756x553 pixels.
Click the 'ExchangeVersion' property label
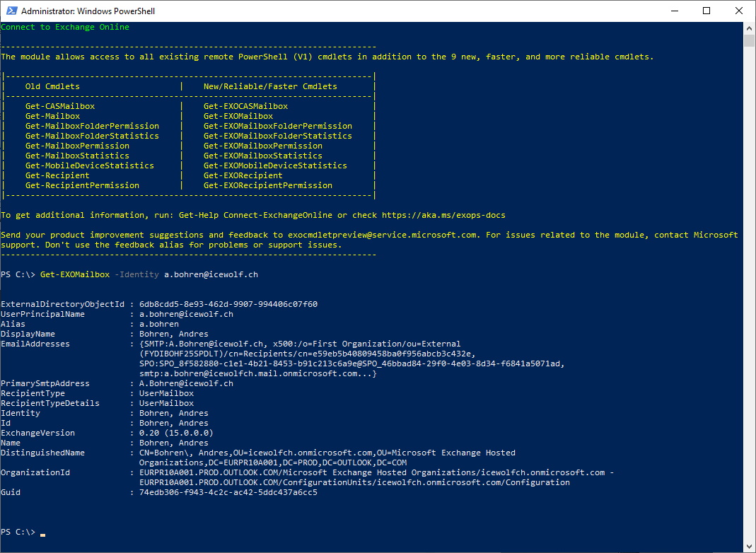coord(38,433)
